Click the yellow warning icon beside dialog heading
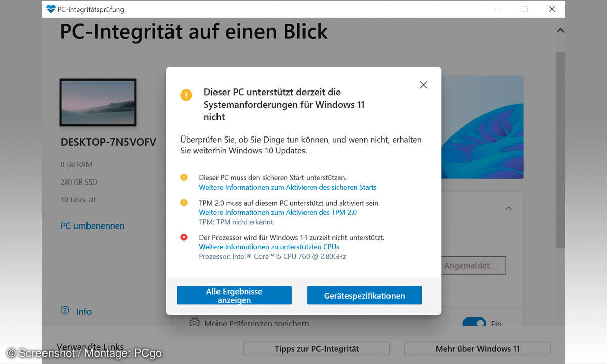 (186, 95)
